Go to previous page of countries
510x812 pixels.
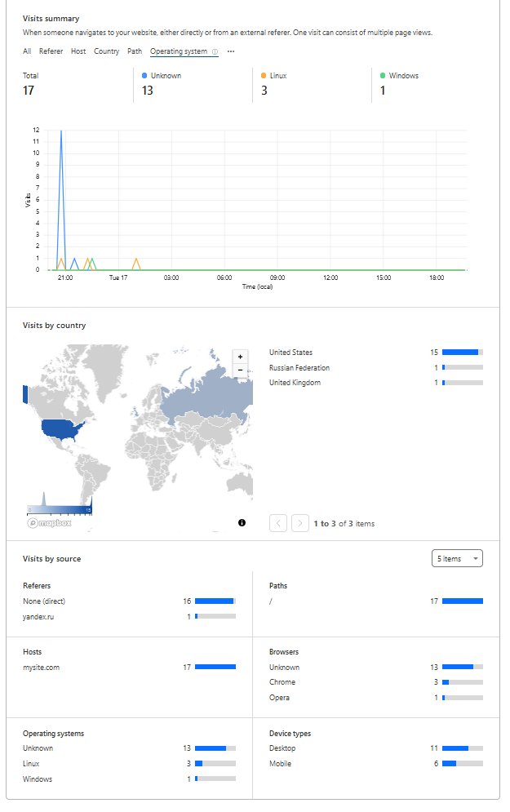click(278, 523)
